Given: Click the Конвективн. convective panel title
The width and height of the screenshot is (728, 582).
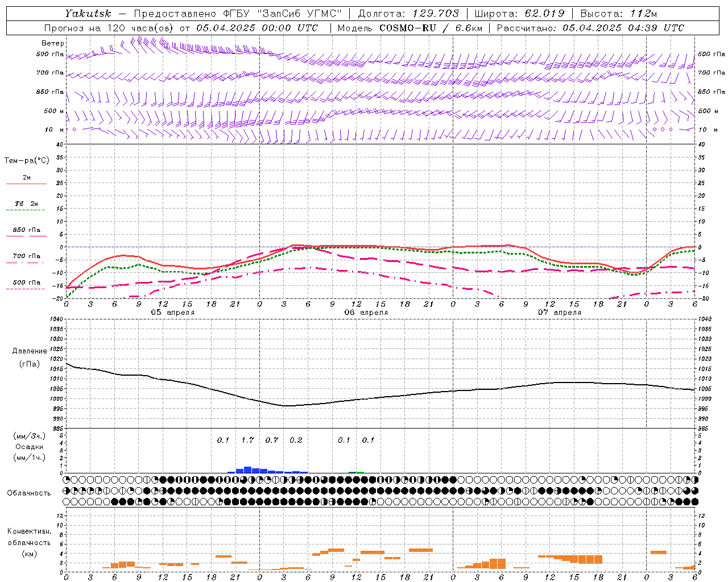Looking at the screenshot, I should (29, 531).
